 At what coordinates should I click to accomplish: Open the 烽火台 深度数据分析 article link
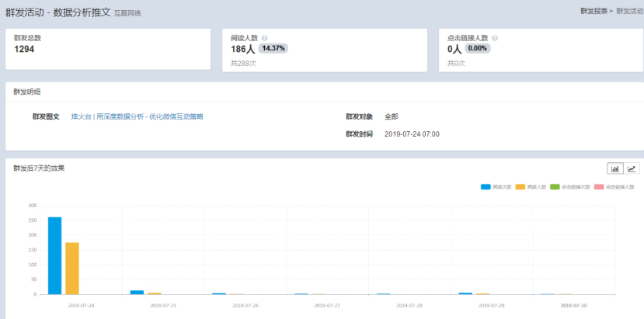137,116
